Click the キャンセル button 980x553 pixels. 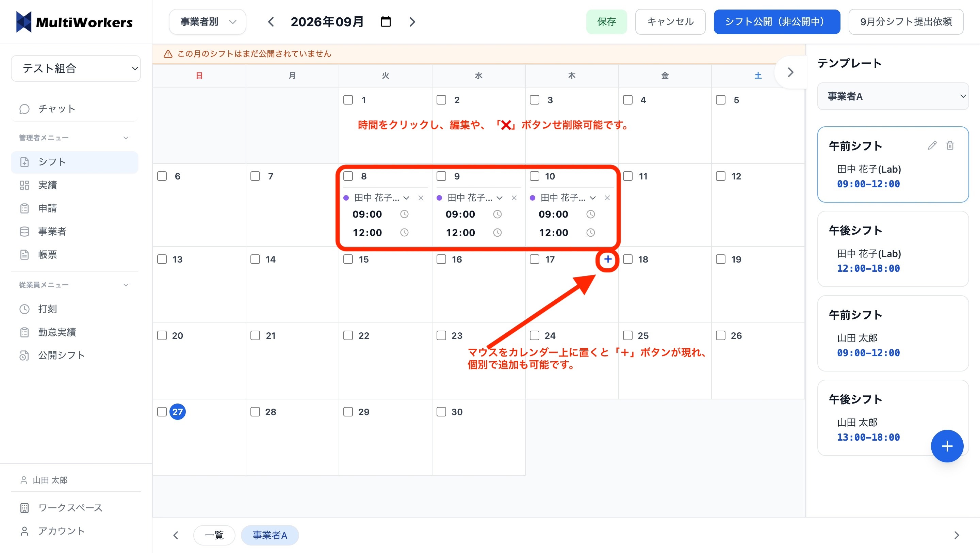coord(670,22)
